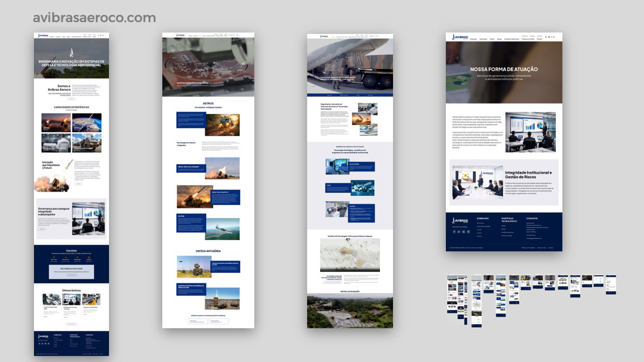
Task: Click the Avibras logo in the home page mockup header
Action: (x=43, y=35)
